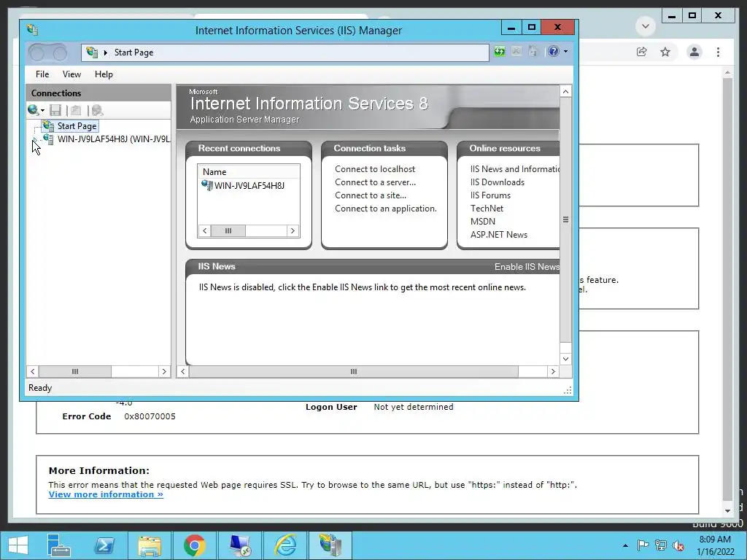This screenshot has height=560, width=747.
Task: Open the Chrome three-dot menu
Action: 719,52
